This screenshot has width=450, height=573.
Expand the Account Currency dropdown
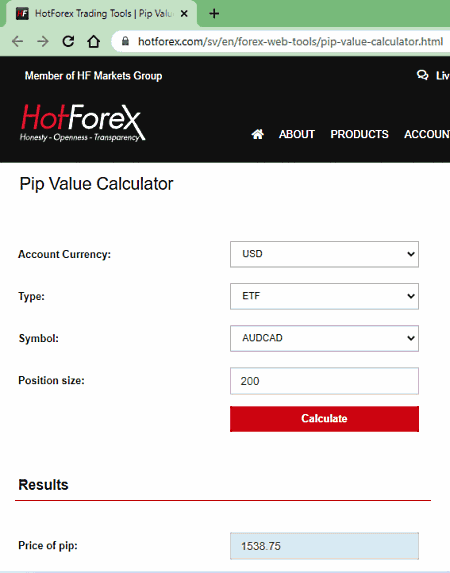(324, 254)
